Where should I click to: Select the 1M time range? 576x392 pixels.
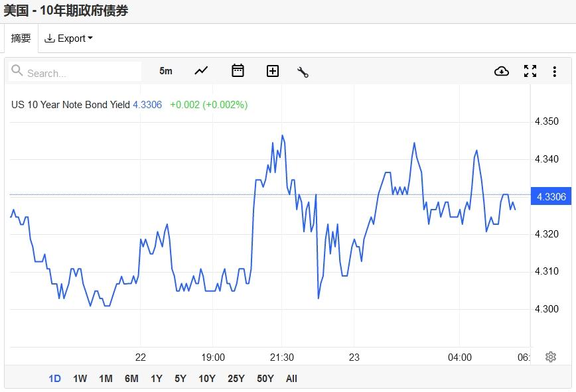tap(106, 379)
